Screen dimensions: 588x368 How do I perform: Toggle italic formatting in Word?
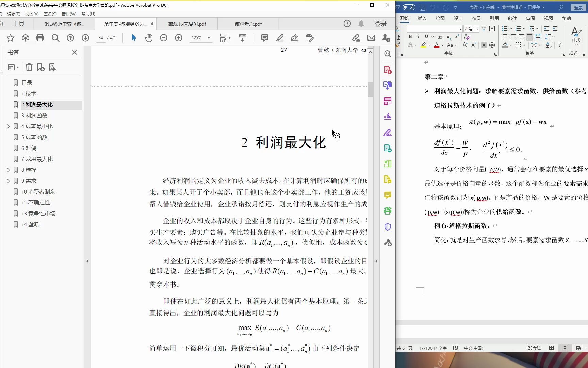click(418, 37)
